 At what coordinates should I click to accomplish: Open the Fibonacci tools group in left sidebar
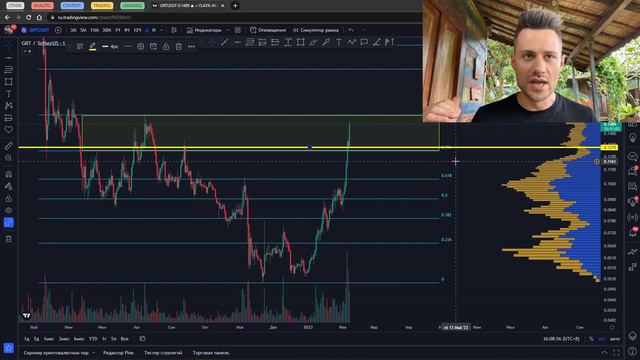point(9,70)
